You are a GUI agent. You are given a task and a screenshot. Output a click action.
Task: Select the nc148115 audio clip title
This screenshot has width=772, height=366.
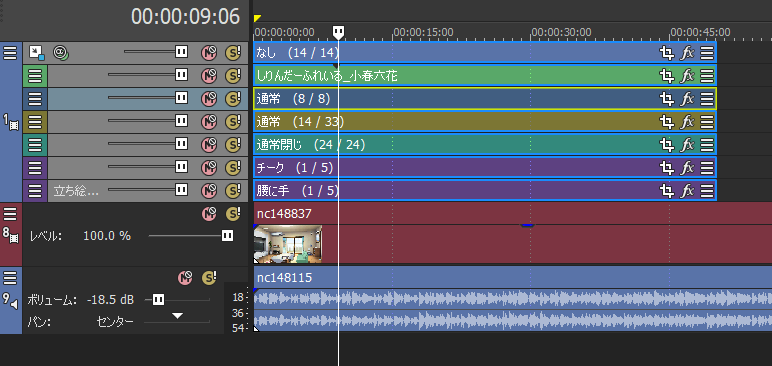[285, 278]
